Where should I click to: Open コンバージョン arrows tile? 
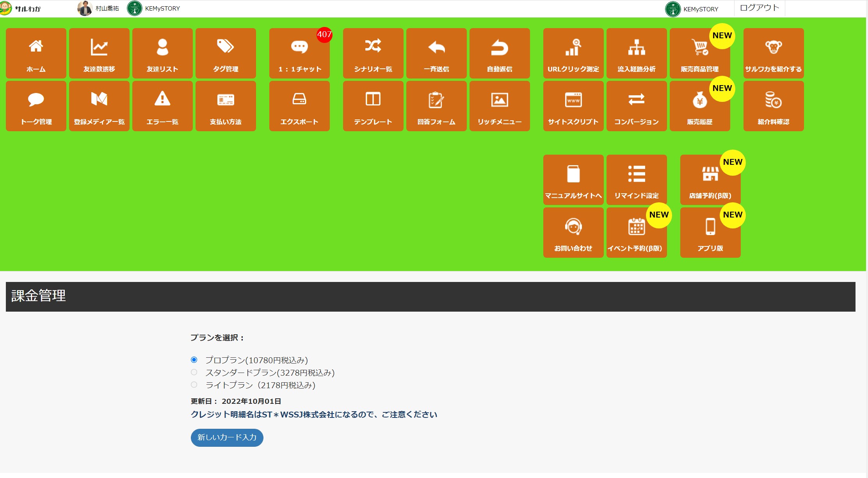click(x=637, y=106)
